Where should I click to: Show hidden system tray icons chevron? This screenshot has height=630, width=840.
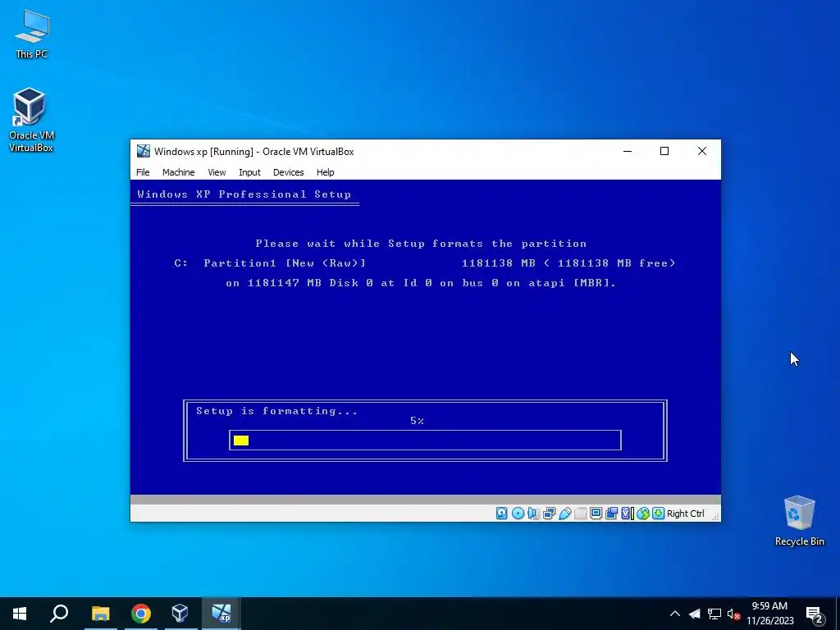pos(675,614)
